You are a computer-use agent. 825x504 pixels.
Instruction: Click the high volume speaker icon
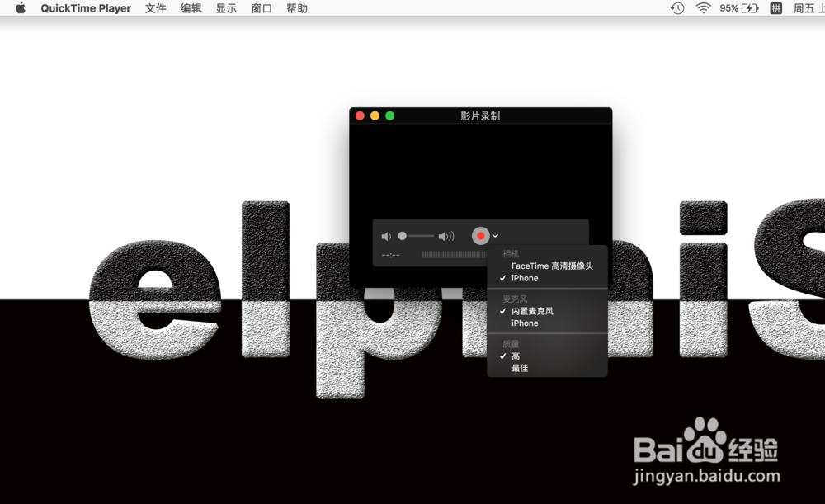[446, 236]
